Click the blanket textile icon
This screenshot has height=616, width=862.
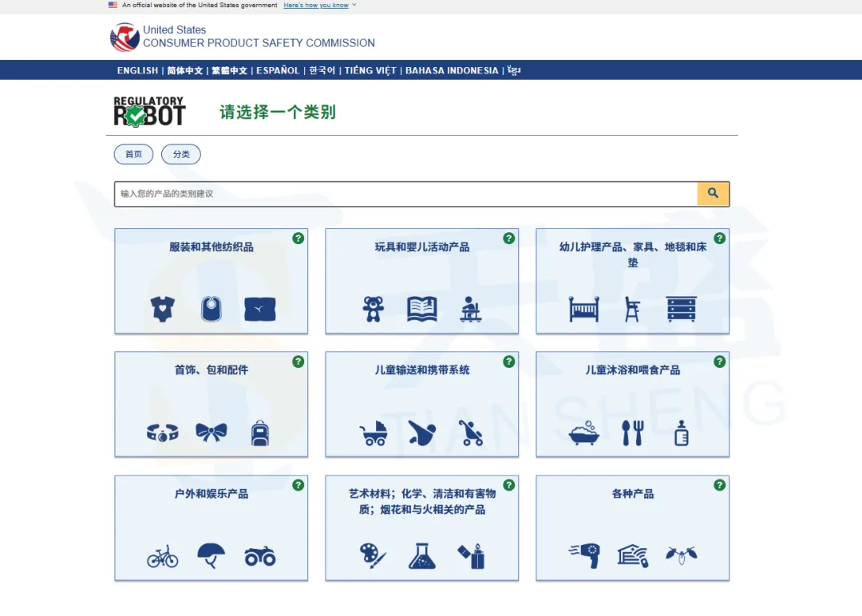click(x=260, y=310)
